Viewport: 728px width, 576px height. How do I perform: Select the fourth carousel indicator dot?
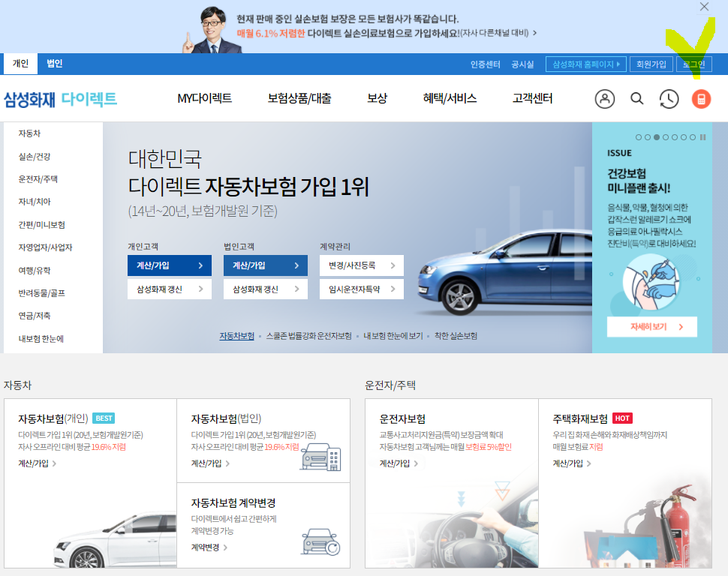tap(665, 137)
